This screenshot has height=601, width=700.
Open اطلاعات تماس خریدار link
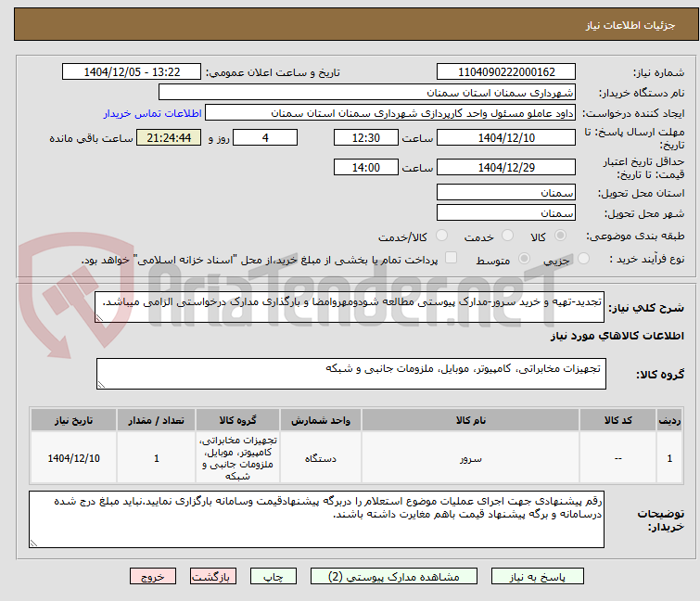coord(153,113)
